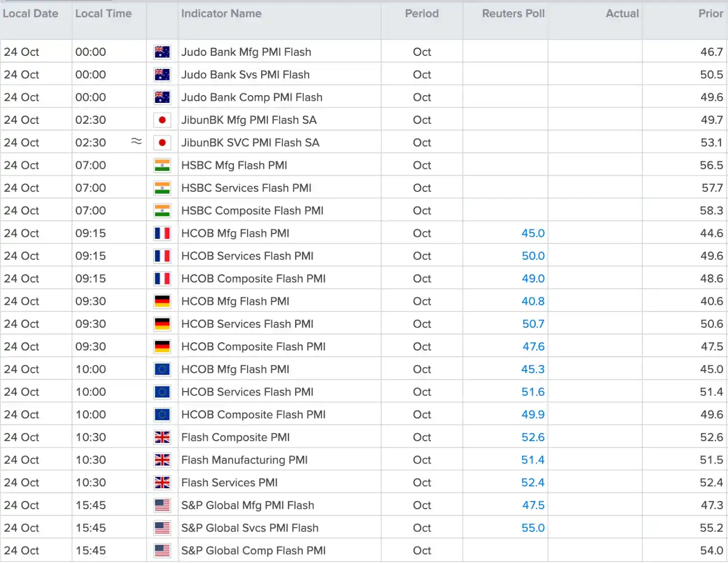Open the HSBC Composite Flash PMI indicator
The width and height of the screenshot is (728, 563).
tap(252, 211)
